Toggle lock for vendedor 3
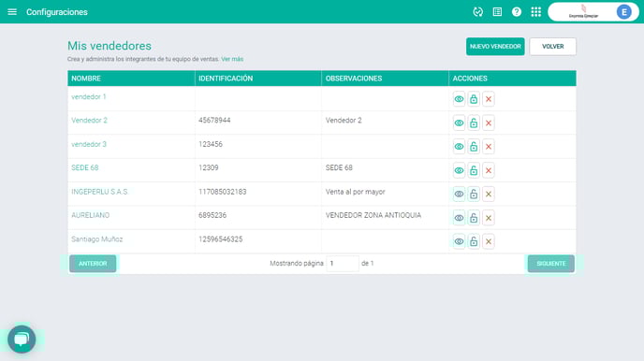 coord(474,147)
